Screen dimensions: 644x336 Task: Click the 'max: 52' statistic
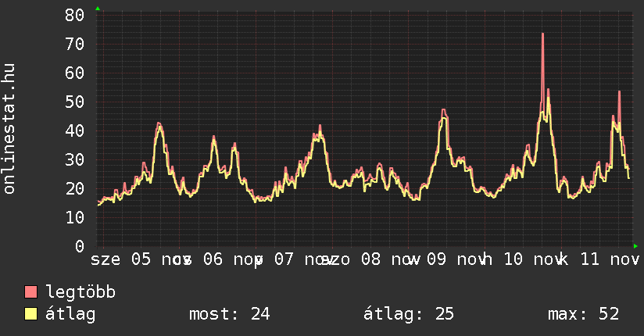583,314
